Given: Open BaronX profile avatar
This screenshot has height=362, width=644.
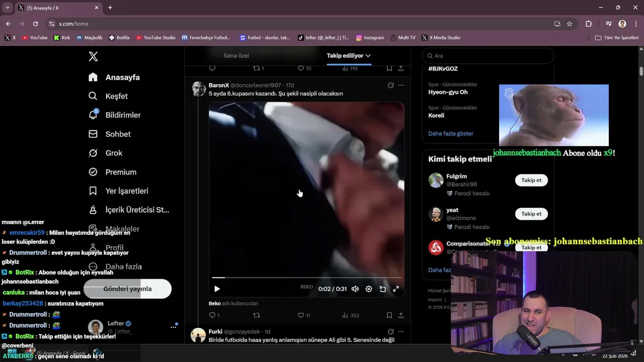Looking at the screenshot, I should pos(199,89).
